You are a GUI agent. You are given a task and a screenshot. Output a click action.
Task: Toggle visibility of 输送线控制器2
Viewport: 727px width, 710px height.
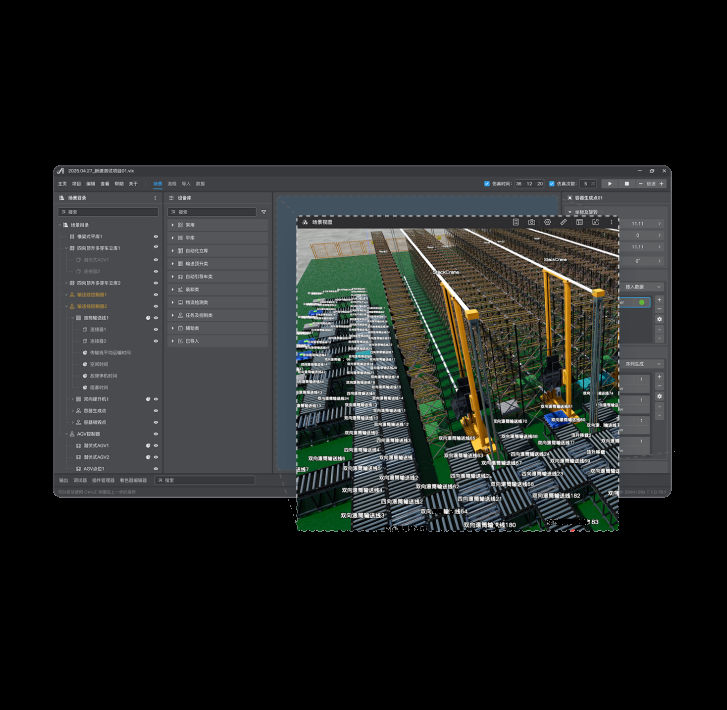(x=156, y=306)
